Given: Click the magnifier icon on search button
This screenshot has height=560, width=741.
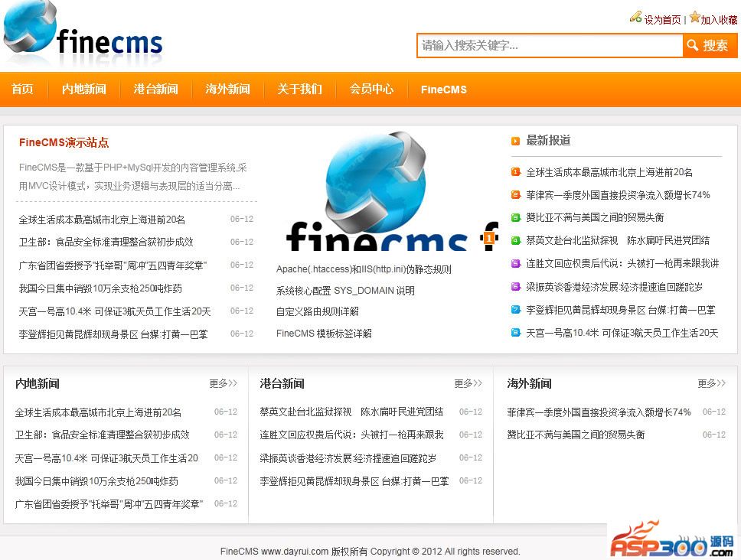Looking at the screenshot, I should click(692, 45).
